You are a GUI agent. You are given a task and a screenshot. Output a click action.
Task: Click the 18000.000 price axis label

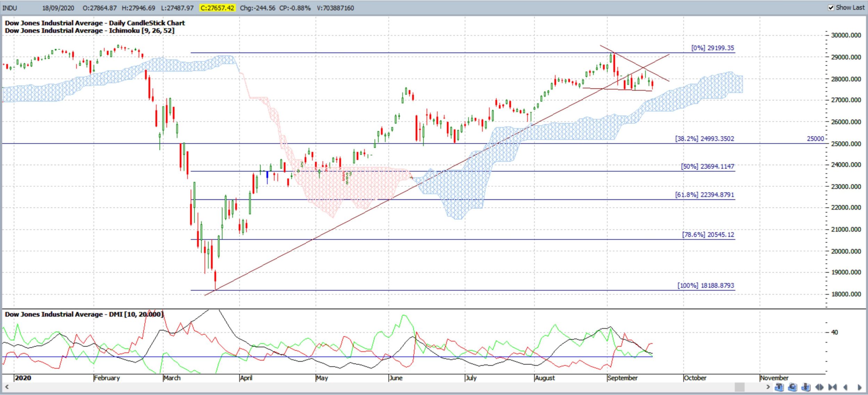[x=846, y=294]
